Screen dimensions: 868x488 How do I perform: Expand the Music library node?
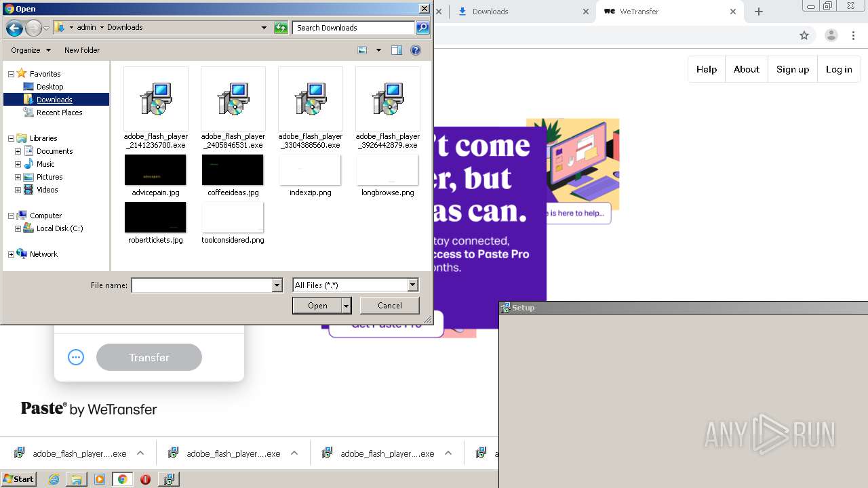18,164
